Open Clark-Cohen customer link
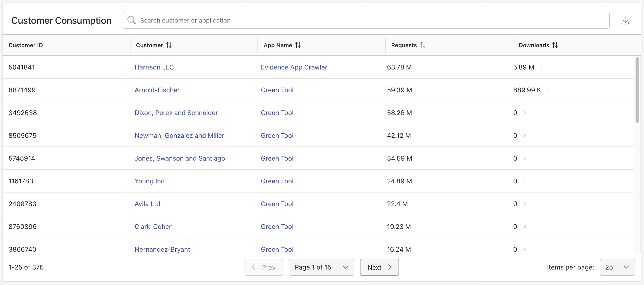 153,226
